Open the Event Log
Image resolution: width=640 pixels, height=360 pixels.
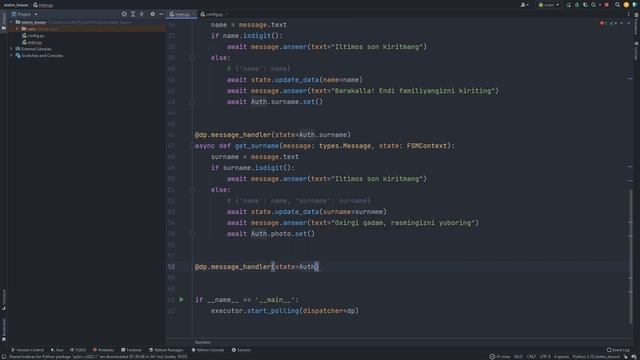tap(618, 350)
